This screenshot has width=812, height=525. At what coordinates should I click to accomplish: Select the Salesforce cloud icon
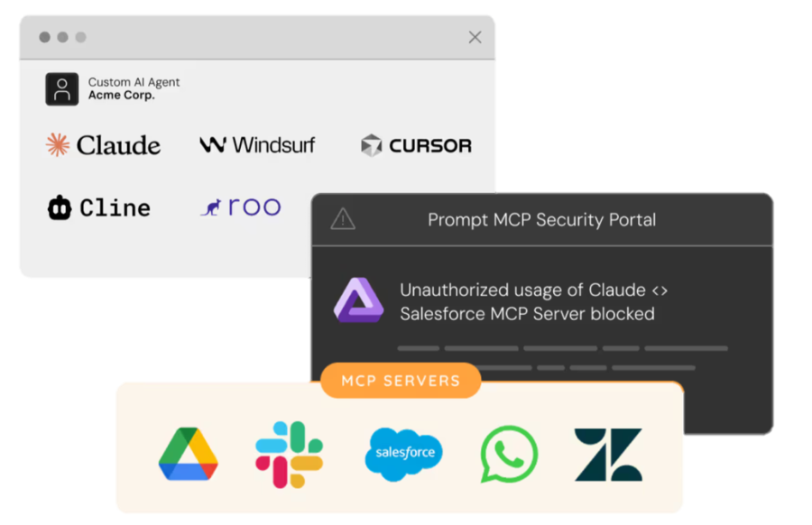(x=403, y=454)
